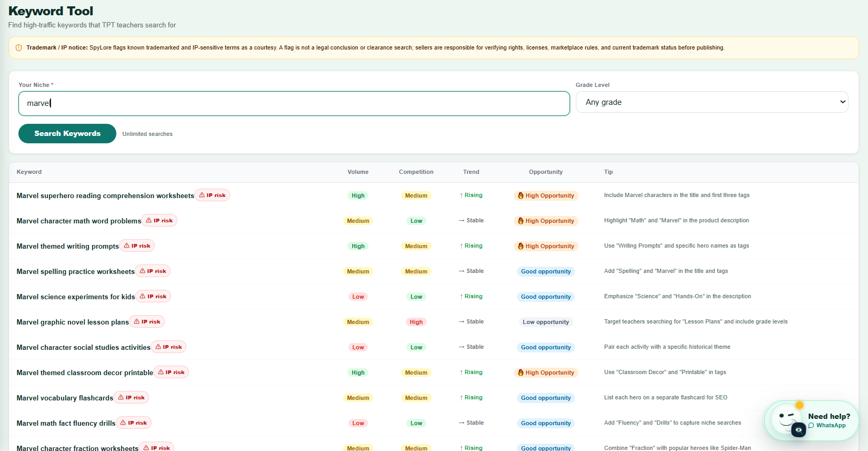Click Low opportunity badge for graphic novel lesson plans
The height and width of the screenshot is (451, 868).
coord(546,322)
